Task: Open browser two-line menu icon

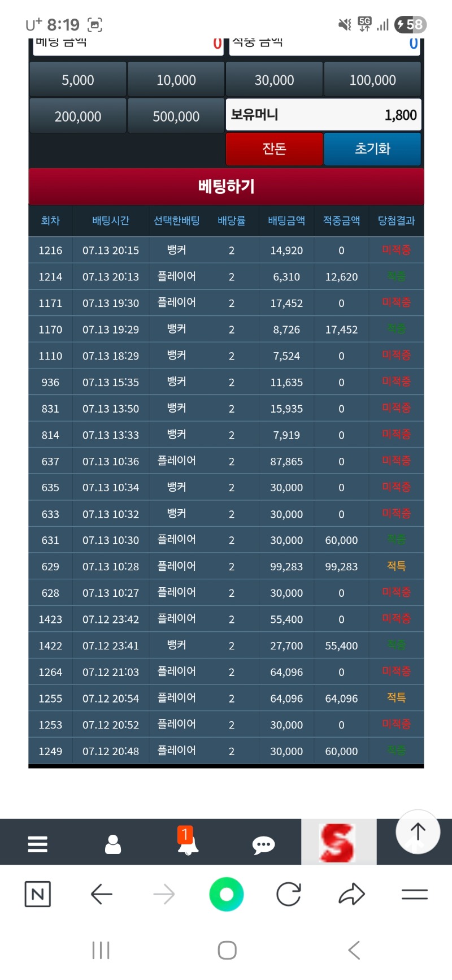Action: 414,894
